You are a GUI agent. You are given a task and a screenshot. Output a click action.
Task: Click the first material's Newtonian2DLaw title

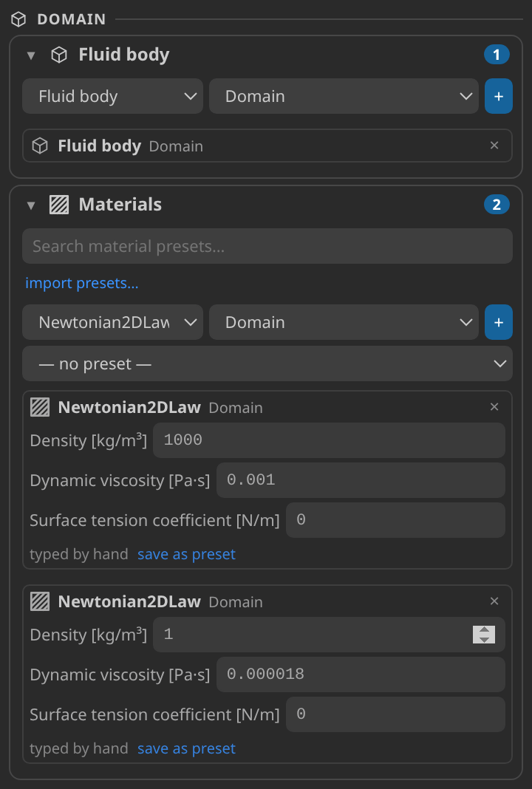129,407
